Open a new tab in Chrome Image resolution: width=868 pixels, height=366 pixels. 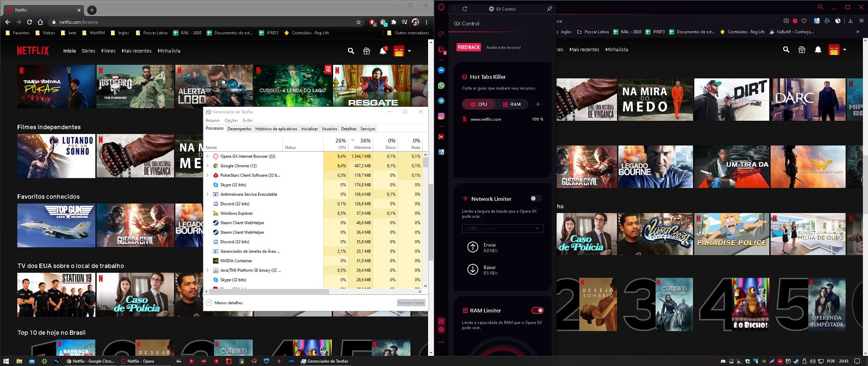[92, 10]
